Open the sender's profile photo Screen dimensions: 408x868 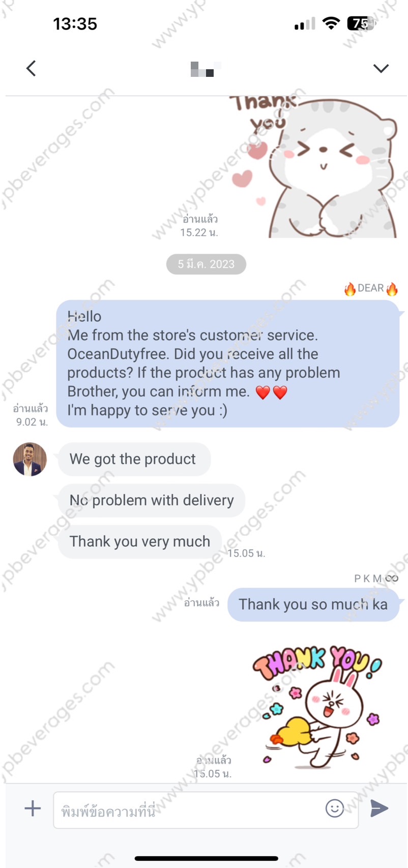pyautogui.click(x=30, y=459)
